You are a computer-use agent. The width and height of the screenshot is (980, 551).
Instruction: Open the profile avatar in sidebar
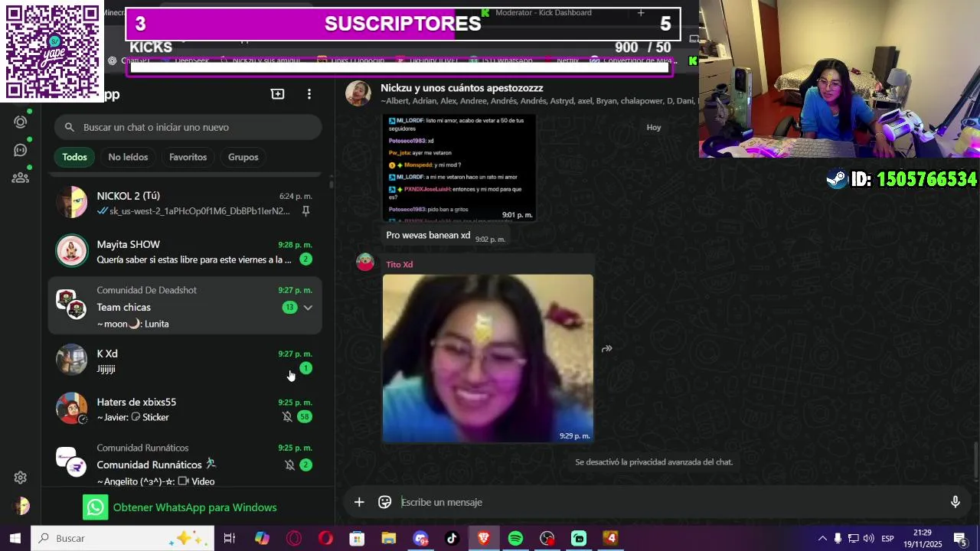click(x=21, y=506)
